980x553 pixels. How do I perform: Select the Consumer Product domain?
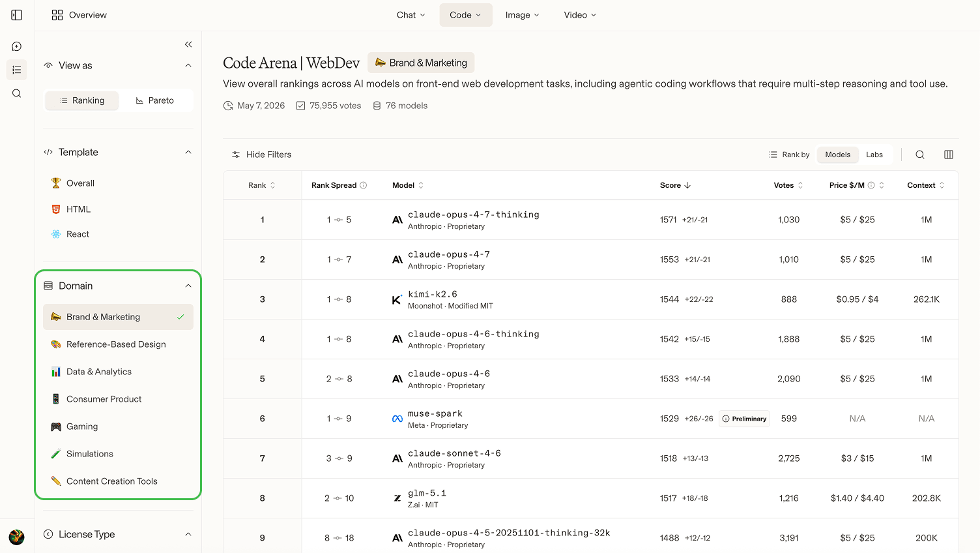(118, 399)
